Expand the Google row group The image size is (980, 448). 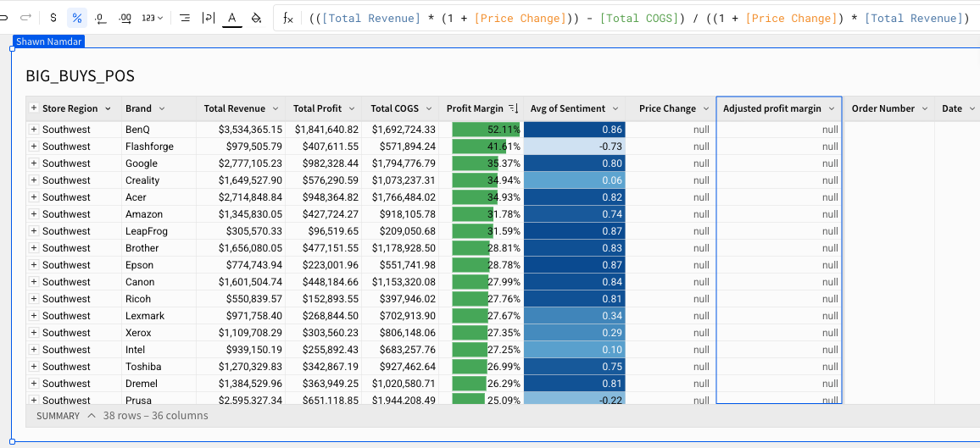click(34, 163)
